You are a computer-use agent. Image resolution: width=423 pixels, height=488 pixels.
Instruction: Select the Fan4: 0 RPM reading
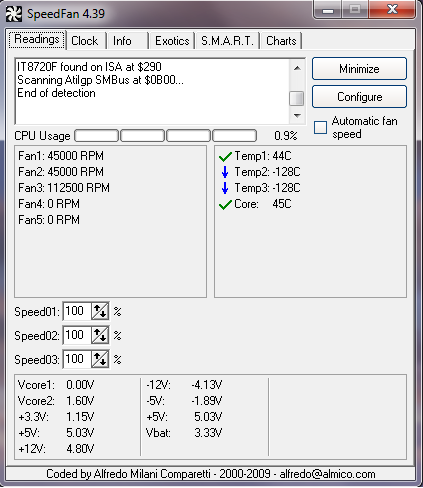coord(49,204)
